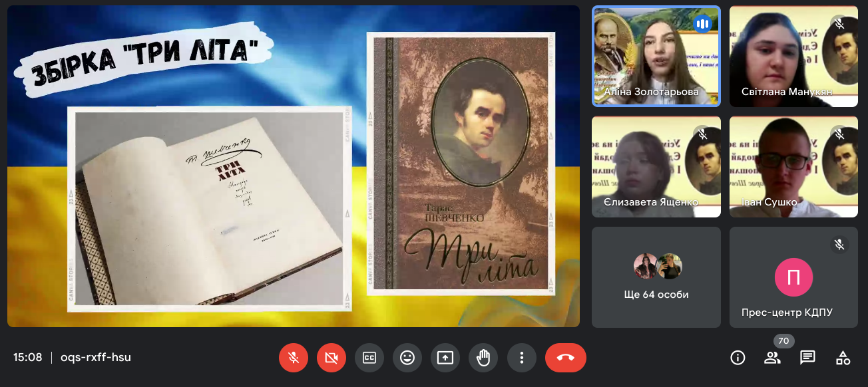
Task: Toggle closed captions
Action: pos(369,358)
